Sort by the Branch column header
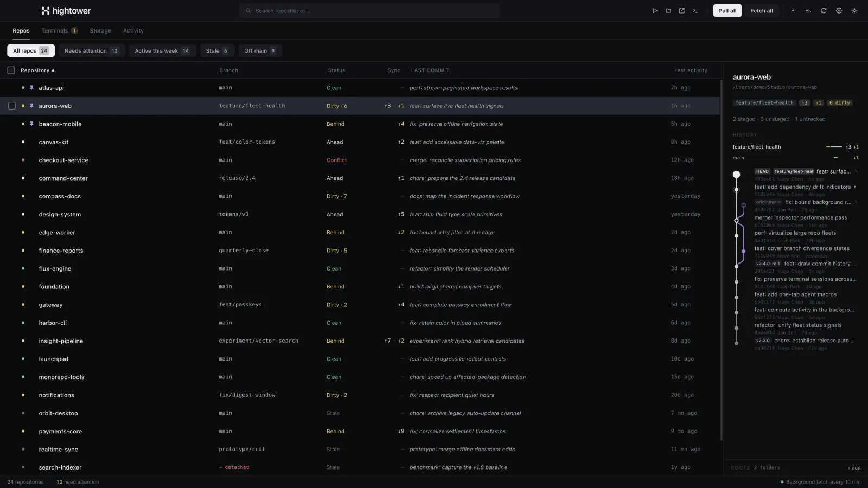The image size is (868, 488). tap(228, 70)
